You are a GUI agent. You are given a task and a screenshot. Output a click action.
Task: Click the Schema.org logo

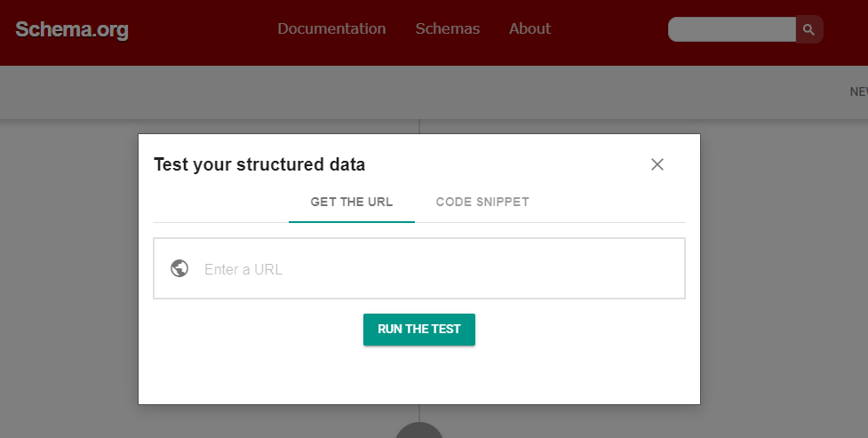(72, 29)
